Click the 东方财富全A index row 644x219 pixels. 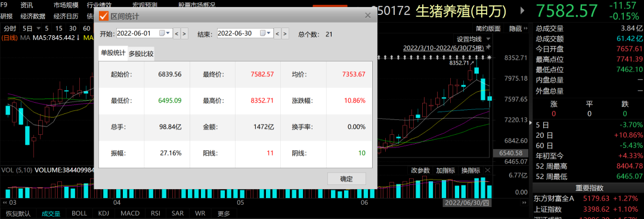click(x=588, y=199)
